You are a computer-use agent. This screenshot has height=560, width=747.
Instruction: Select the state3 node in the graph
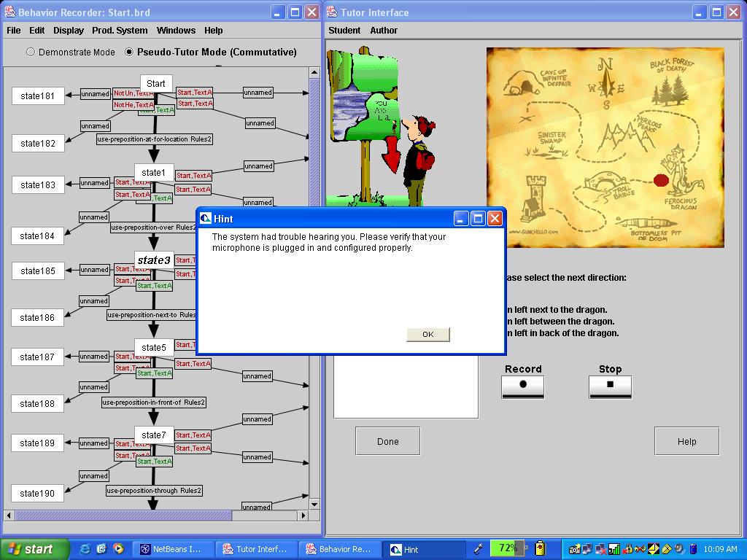pyautogui.click(x=154, y=260)
